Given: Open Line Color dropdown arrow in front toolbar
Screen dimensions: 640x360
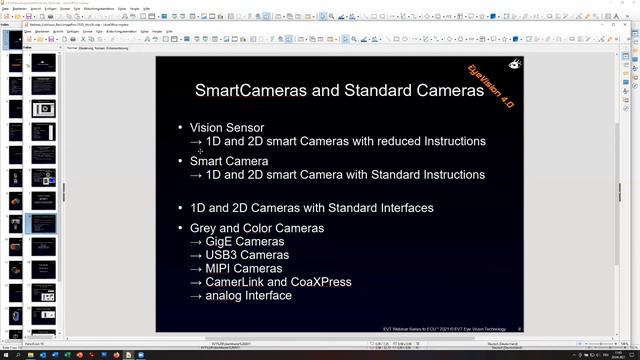Looking at the screenshot, I should pos(369,40).
